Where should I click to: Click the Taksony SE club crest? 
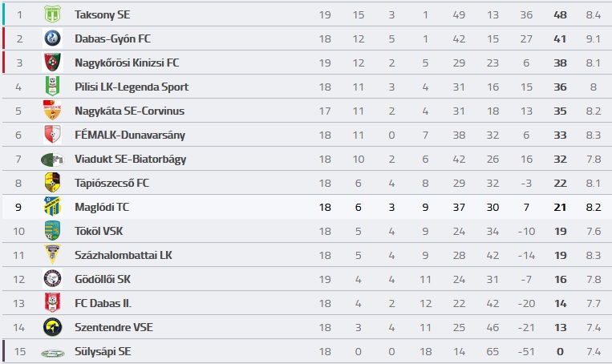pyautogui.click(x=52, y=14)
